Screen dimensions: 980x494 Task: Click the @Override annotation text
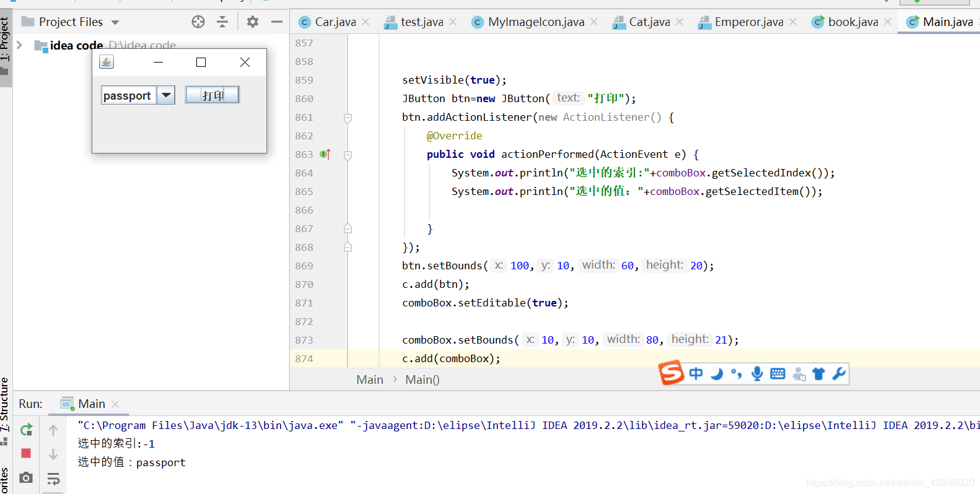(x=454, y=136)
